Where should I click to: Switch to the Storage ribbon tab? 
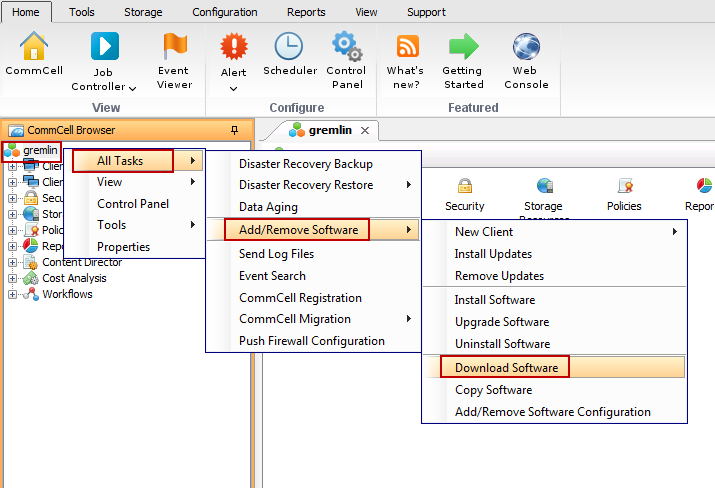143,12
